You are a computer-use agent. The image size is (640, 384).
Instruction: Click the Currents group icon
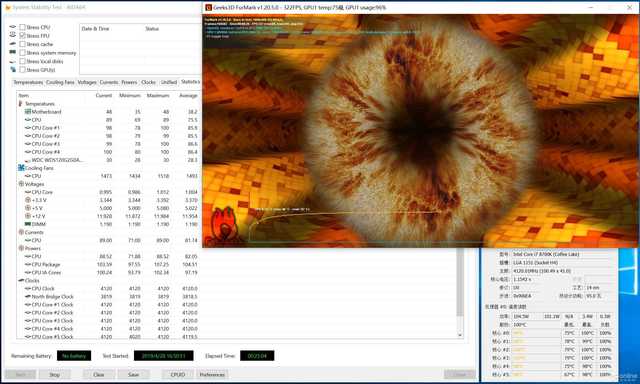click(x=21, y=232)
